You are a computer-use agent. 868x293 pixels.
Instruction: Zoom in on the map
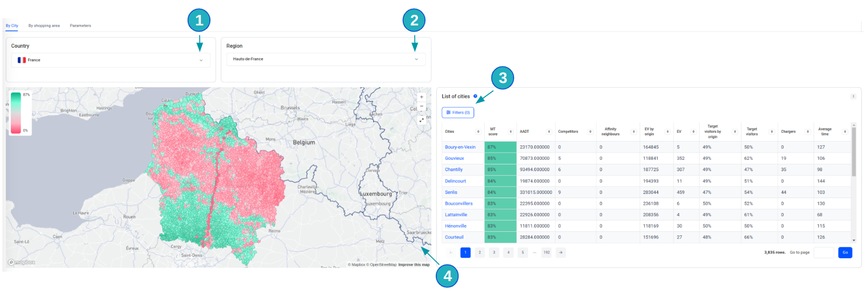[421, 97]
